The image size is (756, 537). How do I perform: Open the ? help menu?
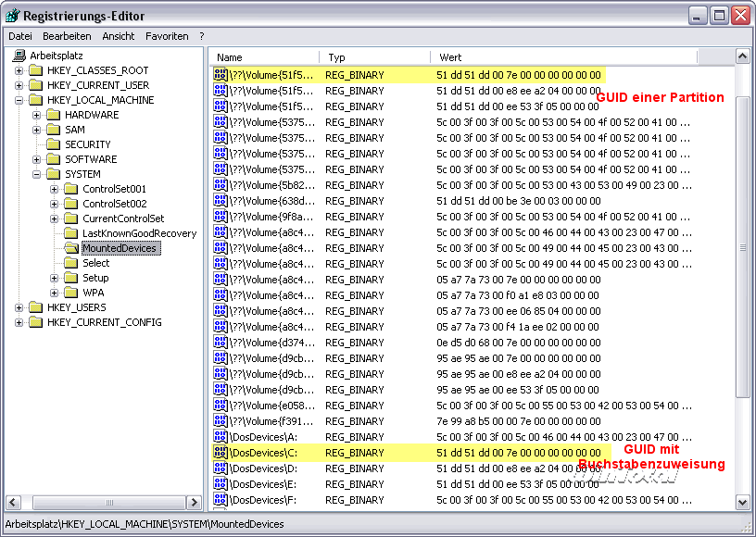202,36
